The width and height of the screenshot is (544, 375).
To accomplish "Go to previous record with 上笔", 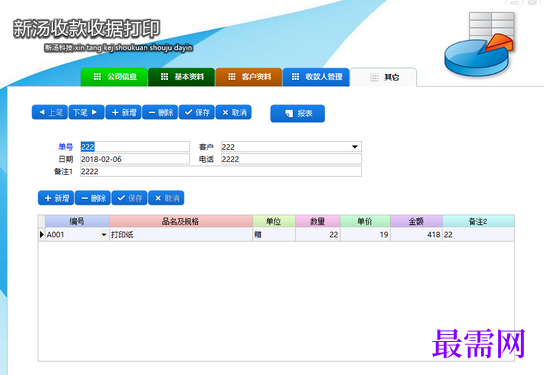I will pyautogui.click(x=50, y=112).
